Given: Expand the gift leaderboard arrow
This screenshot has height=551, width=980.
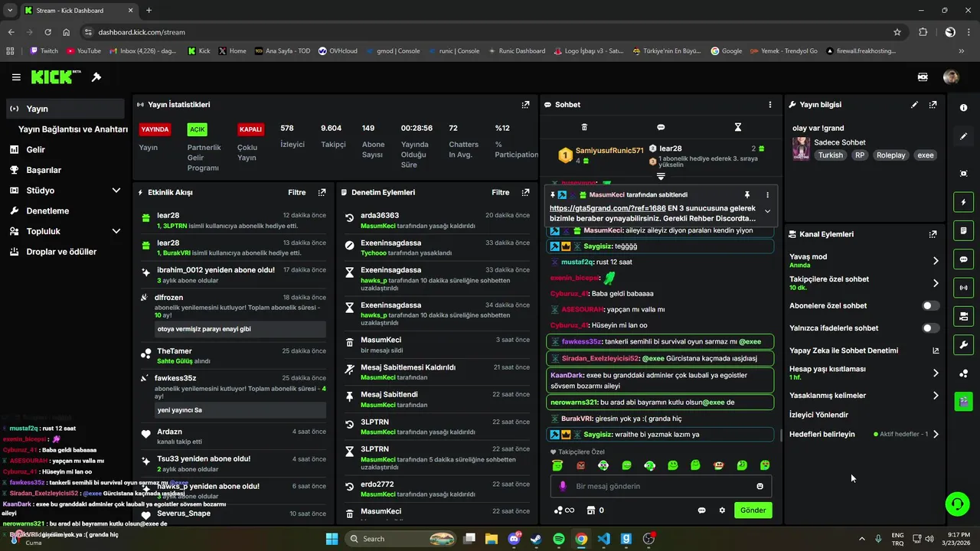Looking at the screenshot, I should (x=661, y=176).
